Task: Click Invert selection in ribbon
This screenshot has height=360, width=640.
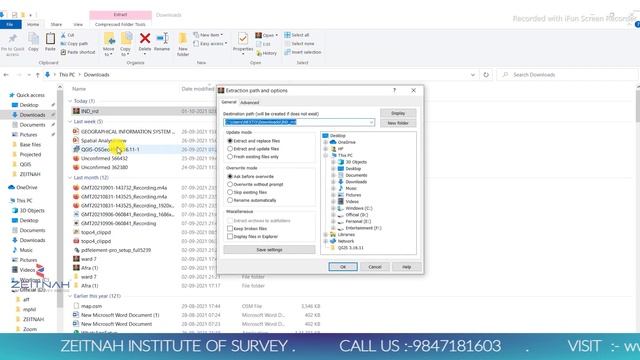Action: coord(303,52)
